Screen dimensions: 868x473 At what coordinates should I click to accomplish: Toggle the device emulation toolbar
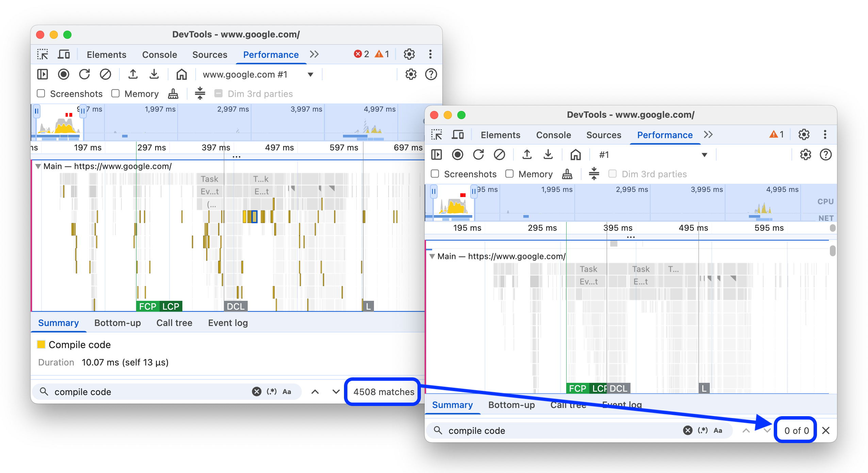click(64, 54)
